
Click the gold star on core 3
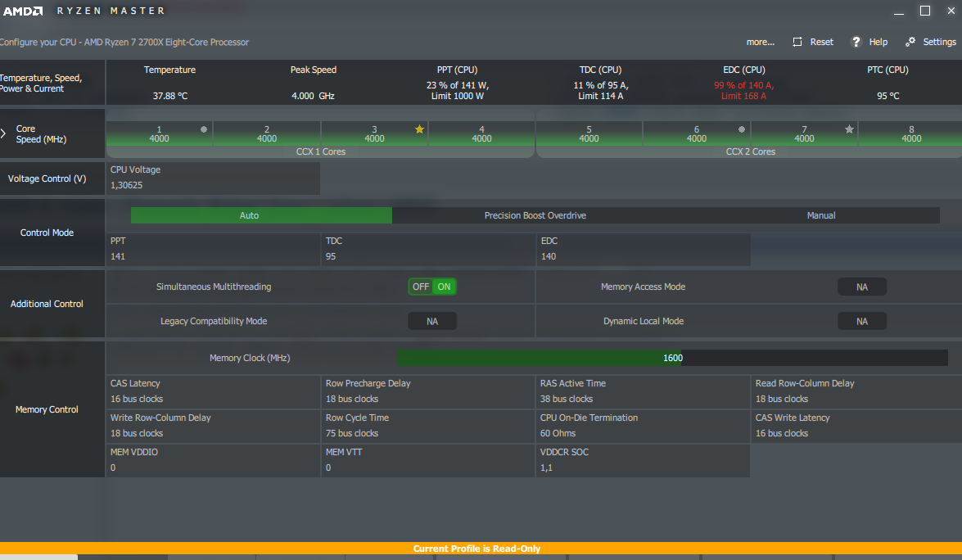click(420, 129)
